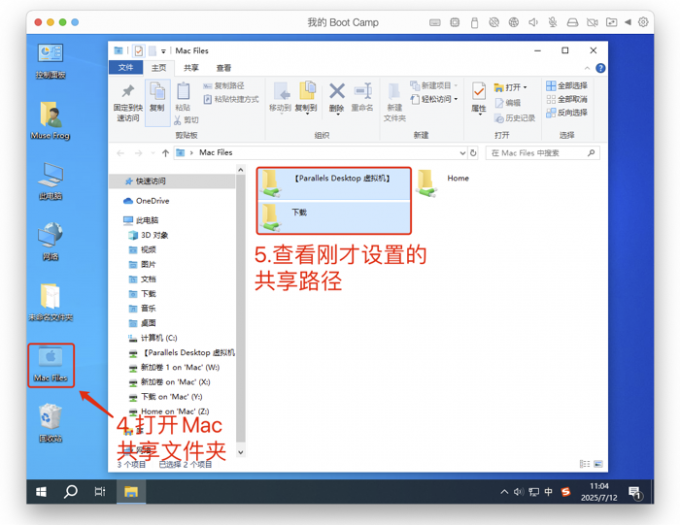Select the Home folder in file list
The height and width of the screenshot is (525, 680).
[x=443, y=183]
